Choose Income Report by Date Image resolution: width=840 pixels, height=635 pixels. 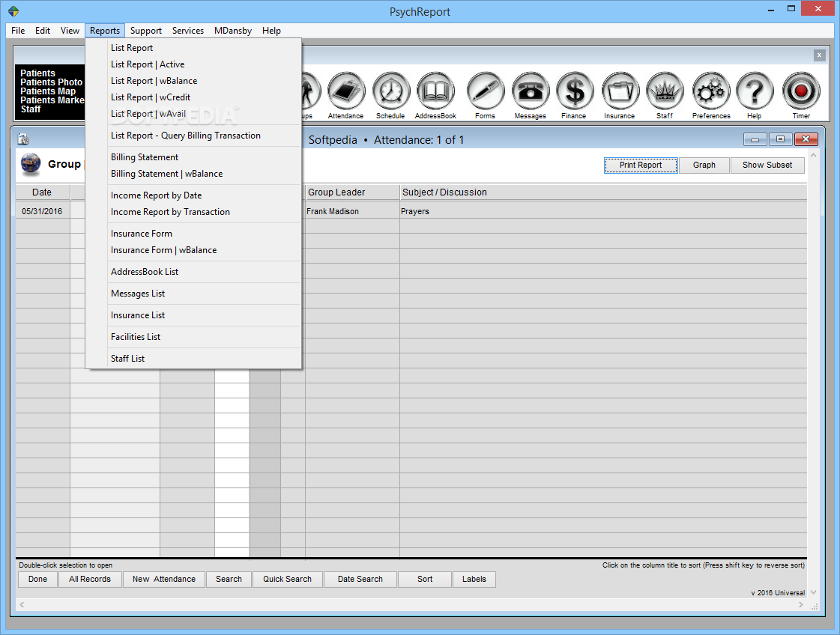[x=193, y=195]
